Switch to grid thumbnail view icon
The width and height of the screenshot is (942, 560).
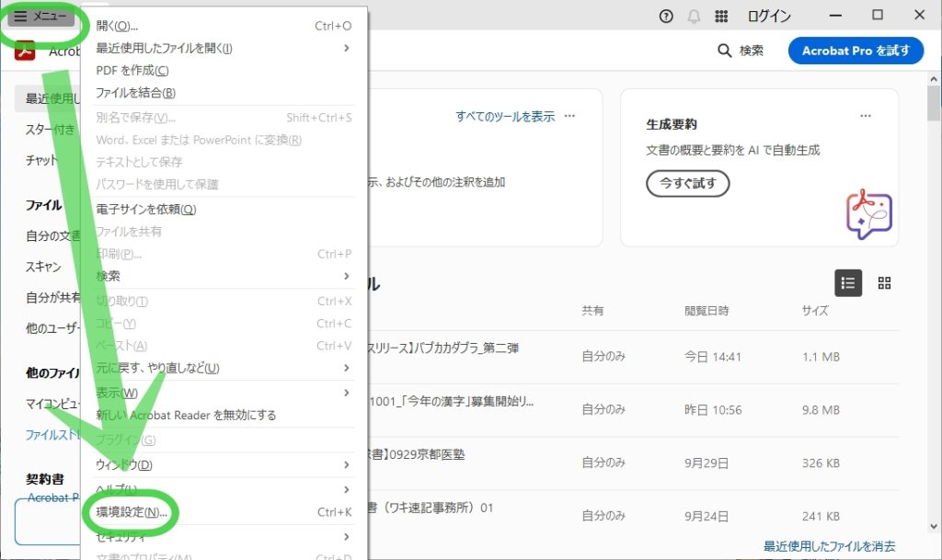[884, 283]
